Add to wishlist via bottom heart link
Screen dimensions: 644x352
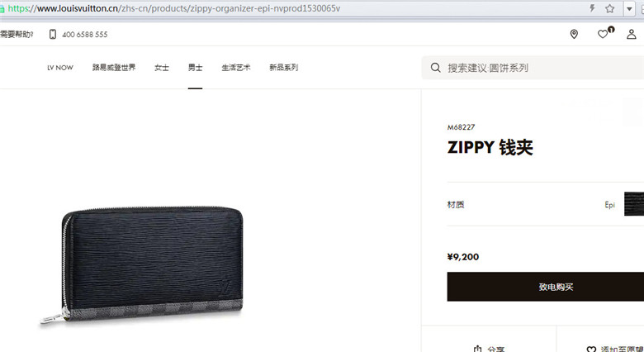pyautogui.click(x=615, y=349)
